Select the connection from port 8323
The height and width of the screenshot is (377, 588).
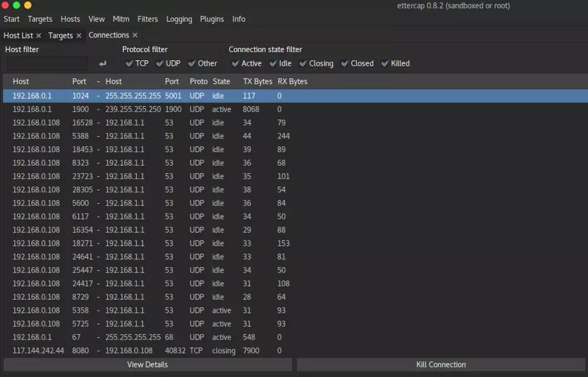coord(296,163)
